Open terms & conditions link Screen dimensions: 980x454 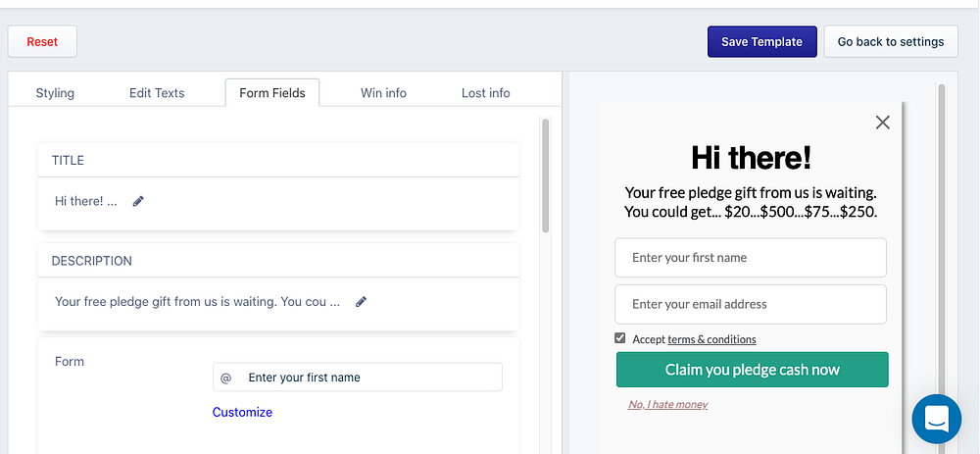coord(711,339)
